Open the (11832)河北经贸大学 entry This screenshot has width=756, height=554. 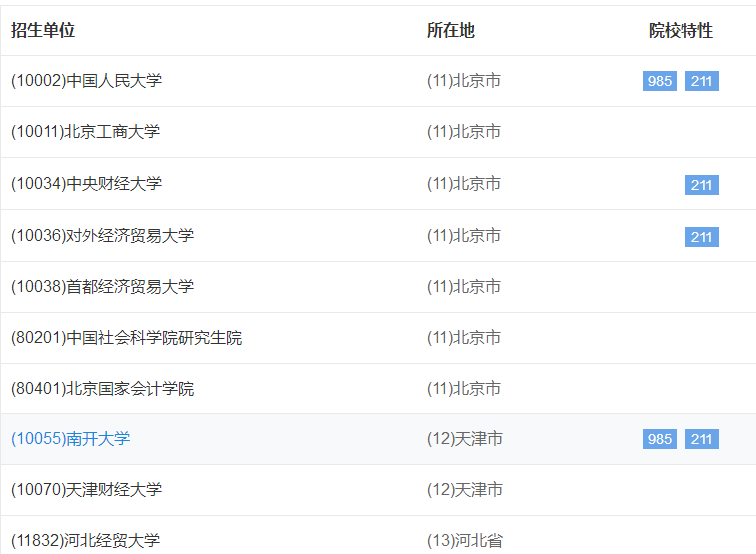point(85,540)
